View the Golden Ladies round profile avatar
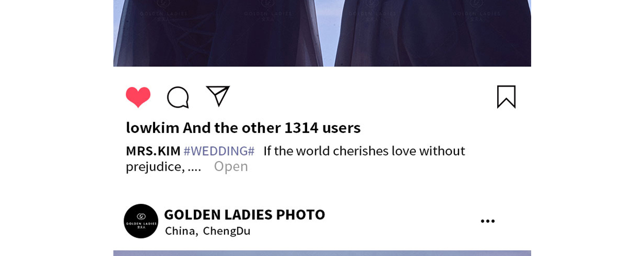 141,221
